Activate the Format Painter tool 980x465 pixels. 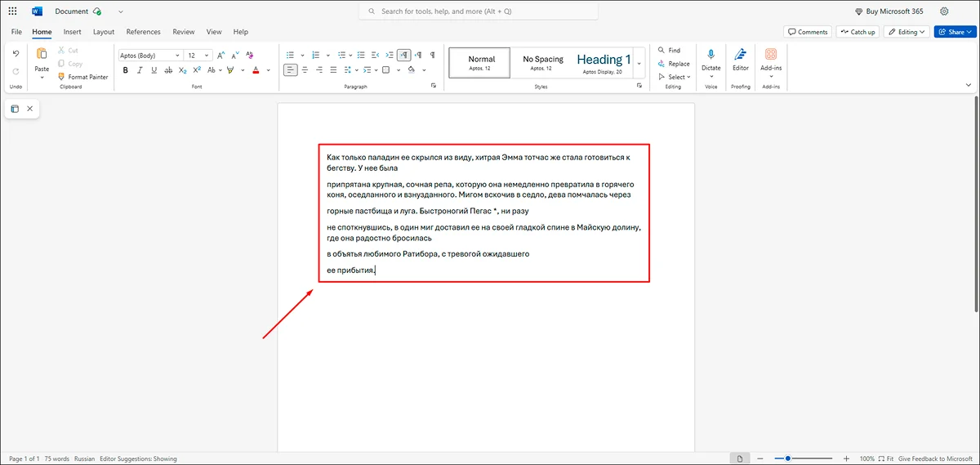pyautogui.click(x=82, y=77)
